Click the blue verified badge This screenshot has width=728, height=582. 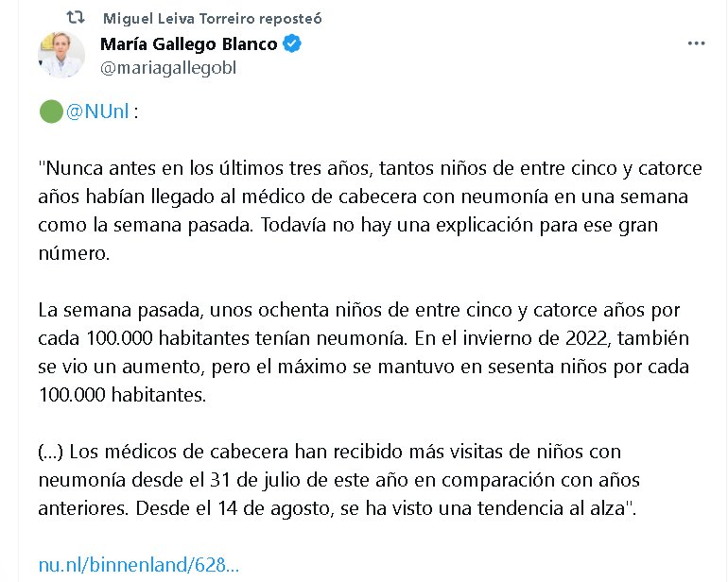(293, 44)
